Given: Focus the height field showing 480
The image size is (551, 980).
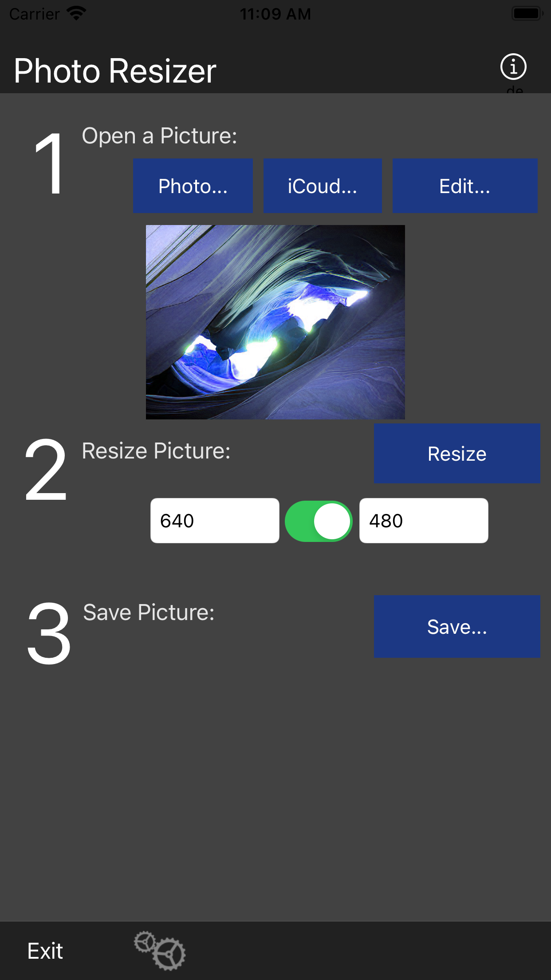Looking at the screenshot, I should click(424, 521).
